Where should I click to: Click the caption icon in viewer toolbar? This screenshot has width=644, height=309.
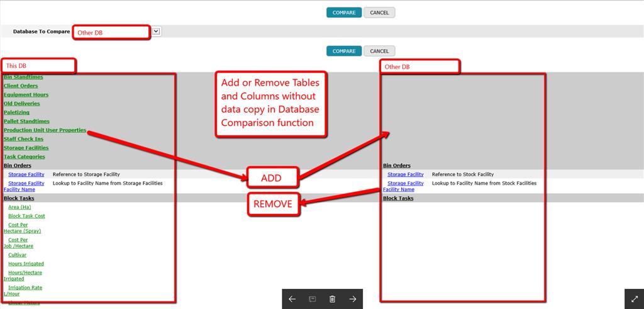[x=312, y=299]
